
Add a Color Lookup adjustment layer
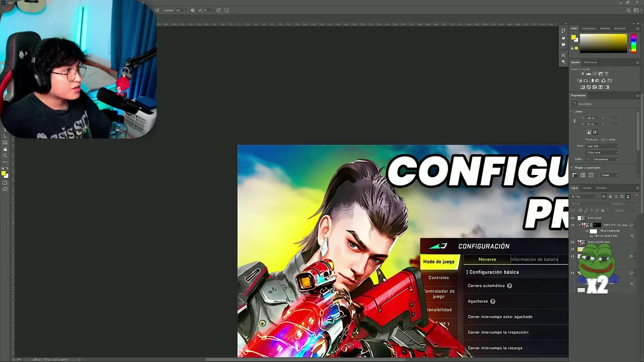(610, 80)
